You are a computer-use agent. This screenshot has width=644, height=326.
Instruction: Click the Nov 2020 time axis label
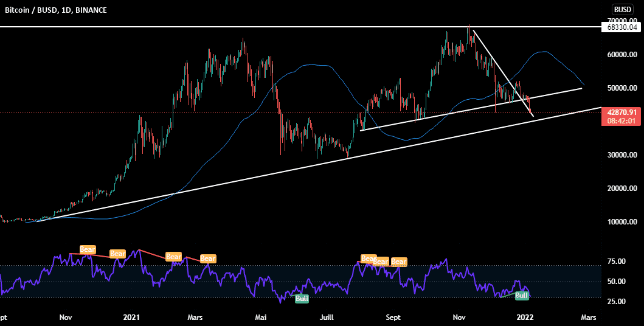click(66, 317)
